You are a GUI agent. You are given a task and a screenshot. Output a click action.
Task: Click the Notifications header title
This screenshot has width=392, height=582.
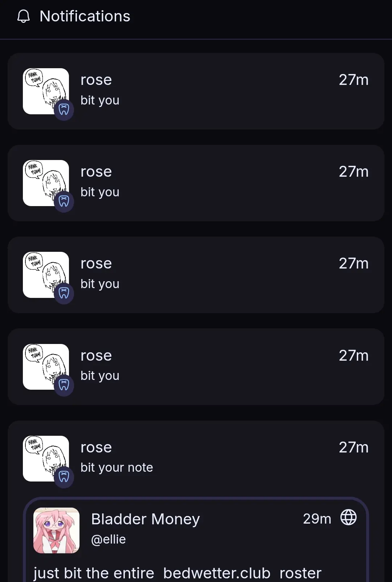[85, 16]
